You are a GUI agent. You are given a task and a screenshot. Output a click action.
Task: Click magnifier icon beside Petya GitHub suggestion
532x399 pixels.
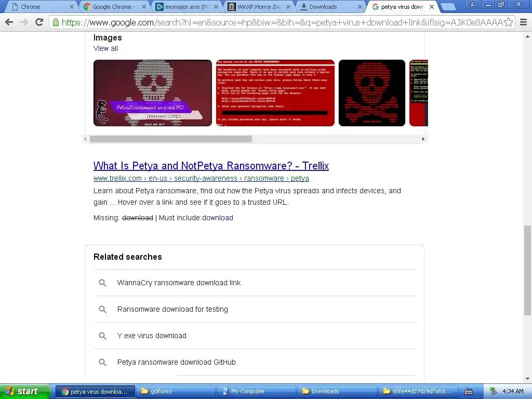(x=102, y=362)
